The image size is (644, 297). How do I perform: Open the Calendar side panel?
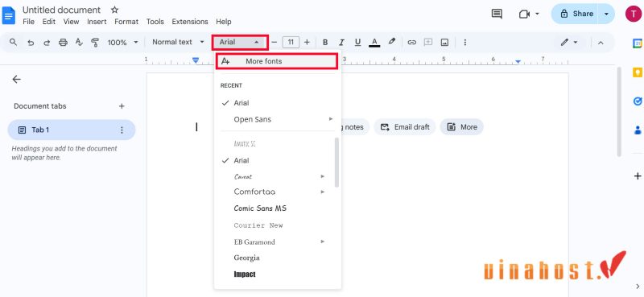click(637, 44)
